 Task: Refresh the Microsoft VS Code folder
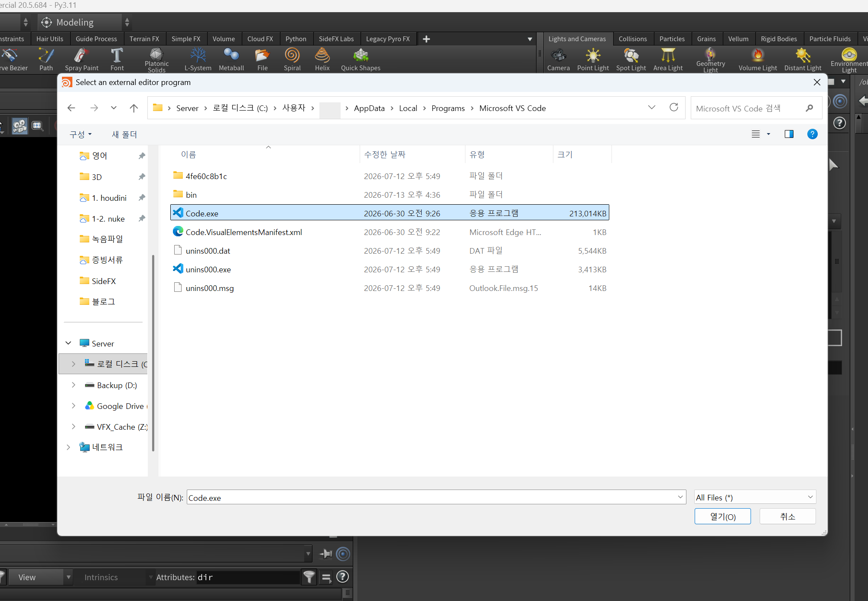[674, 108]
